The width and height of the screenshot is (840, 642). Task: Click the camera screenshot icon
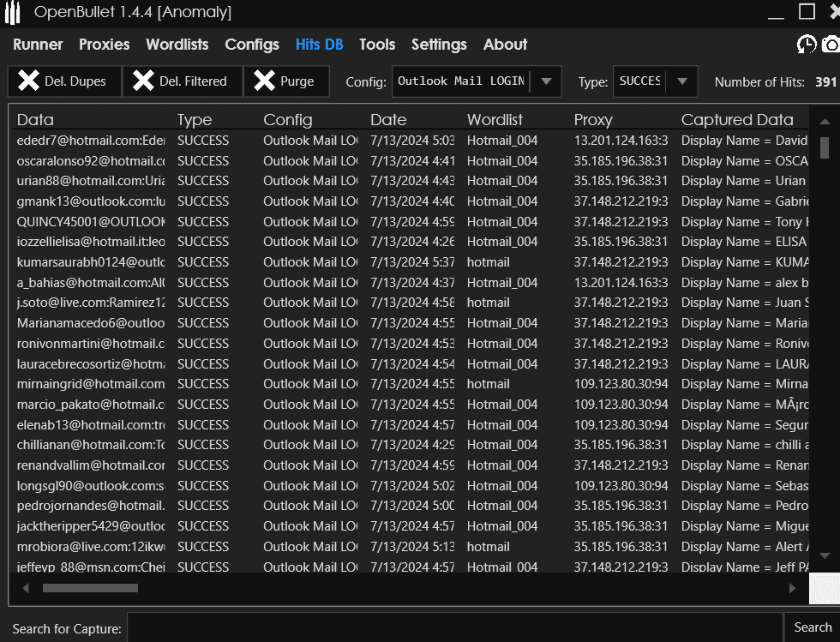pos(831,45)
